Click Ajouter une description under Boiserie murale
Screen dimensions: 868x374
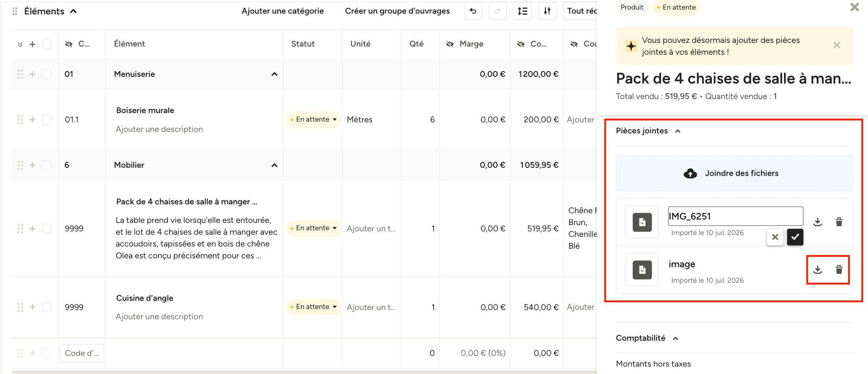(x=159, y=129)
